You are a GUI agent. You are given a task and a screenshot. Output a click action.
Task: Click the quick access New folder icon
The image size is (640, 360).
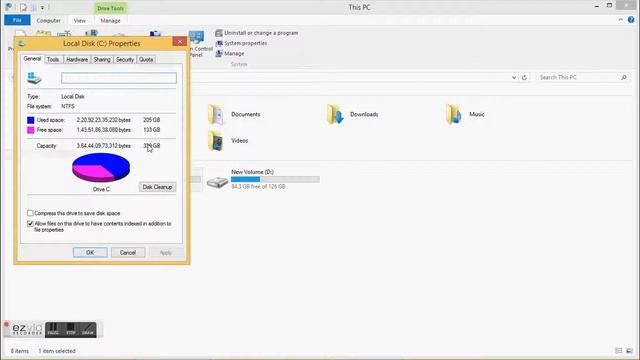(x=33, y=7)
